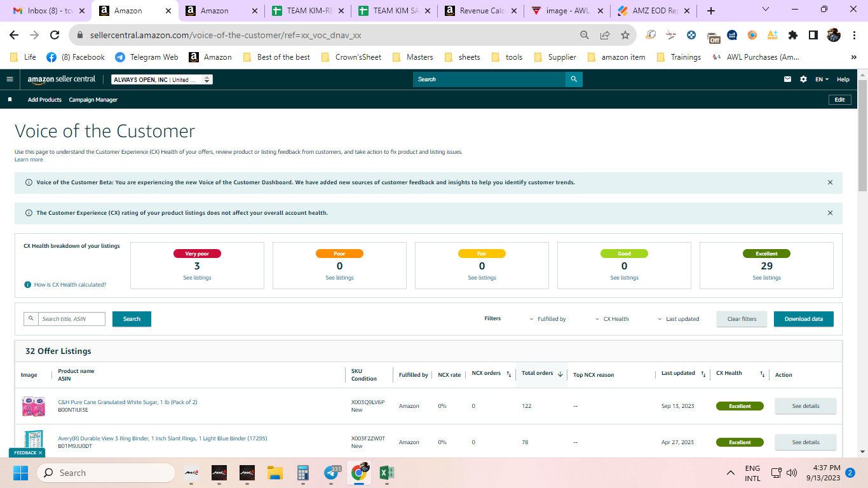Dismiss the CX rating account health notice

[830, 213]
